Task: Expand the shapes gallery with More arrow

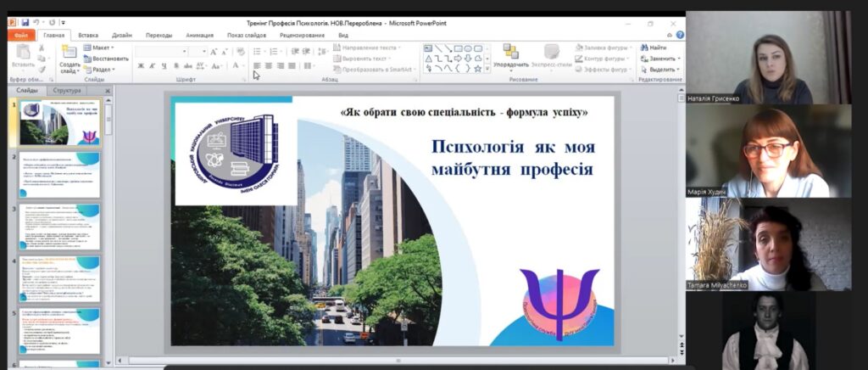Action: click(487, 69)
